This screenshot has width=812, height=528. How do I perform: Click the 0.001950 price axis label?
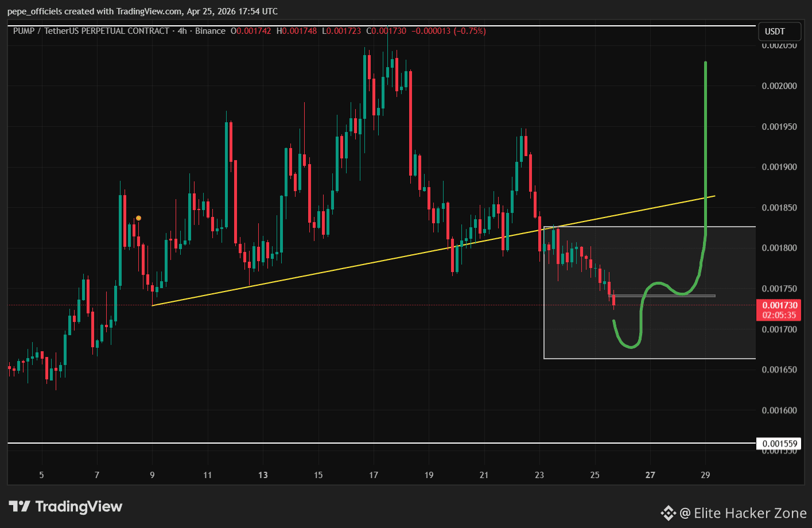779,127
